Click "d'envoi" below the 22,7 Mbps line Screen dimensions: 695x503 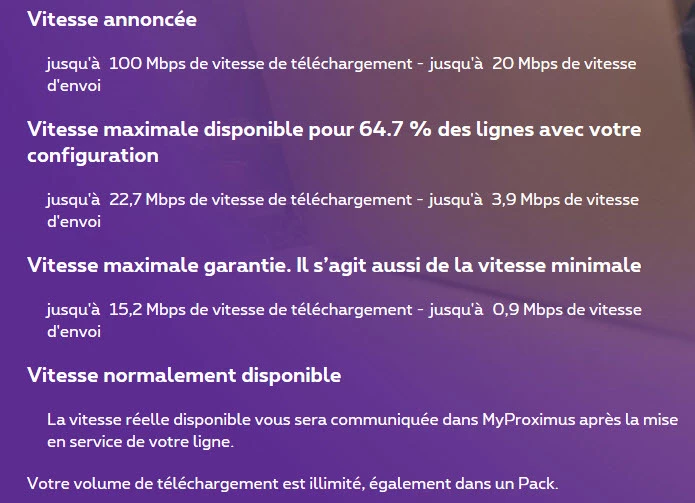click(74, 222)
